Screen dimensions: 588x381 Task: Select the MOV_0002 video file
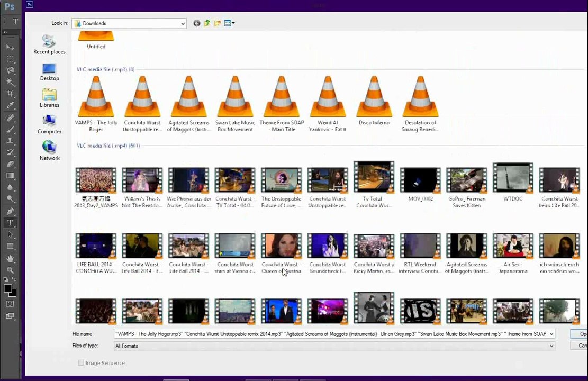click(x=420, y=185)
